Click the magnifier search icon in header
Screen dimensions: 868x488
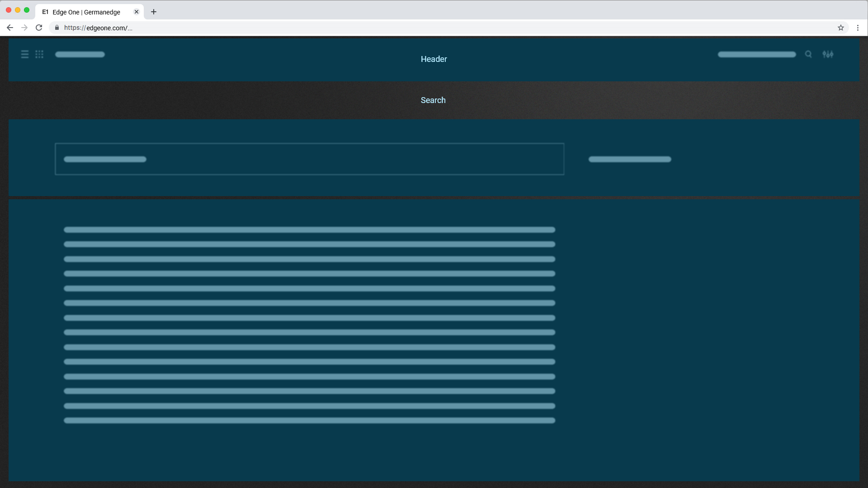click(x=808, y=54)
